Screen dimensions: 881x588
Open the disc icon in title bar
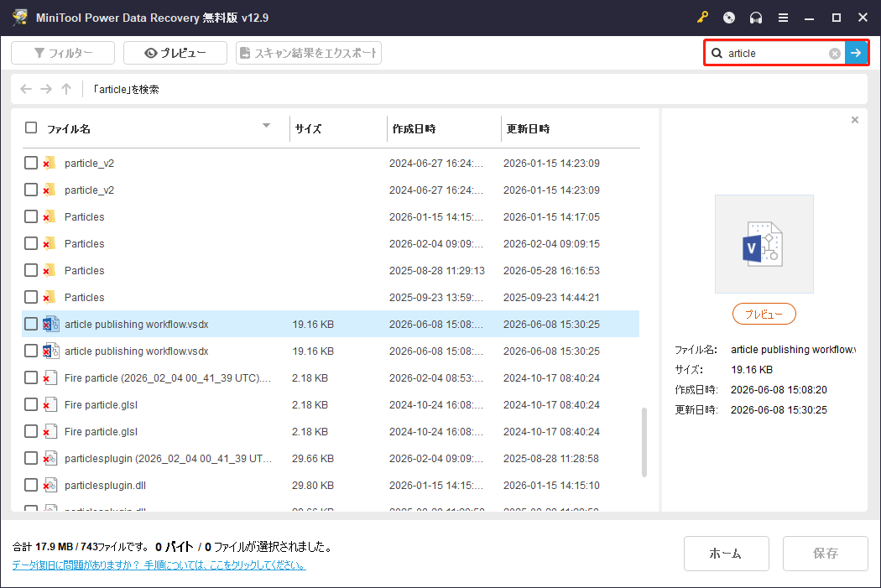(x=729, y=18)
